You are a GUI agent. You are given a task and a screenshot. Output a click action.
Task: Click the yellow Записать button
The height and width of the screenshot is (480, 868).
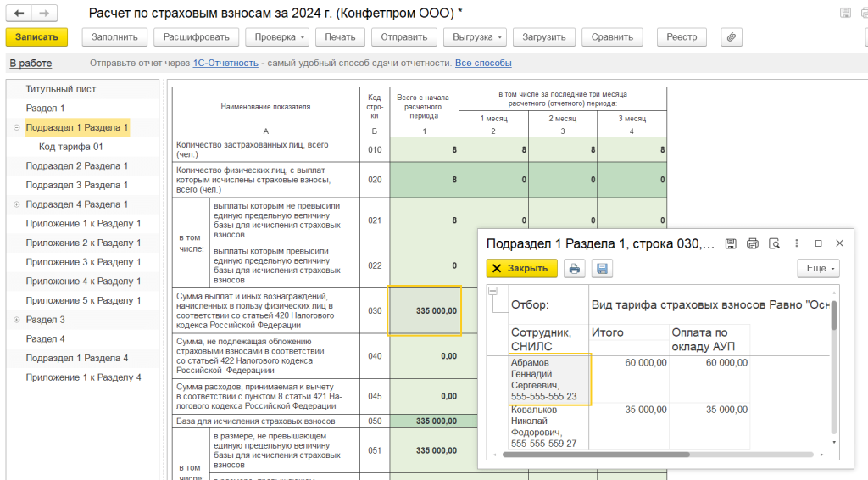(x=36, y=37)
